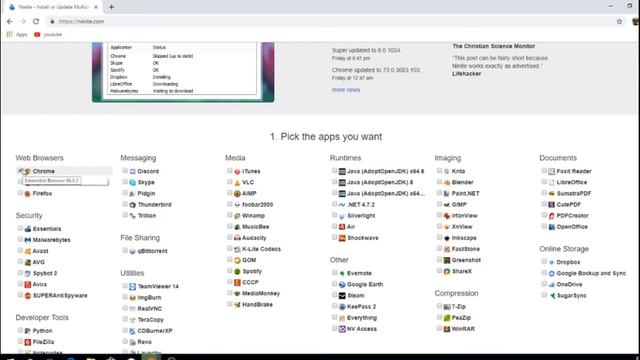This screenshot has height=360, width=640.
Task: Click the 7-Zip icon
Action: 447,307
